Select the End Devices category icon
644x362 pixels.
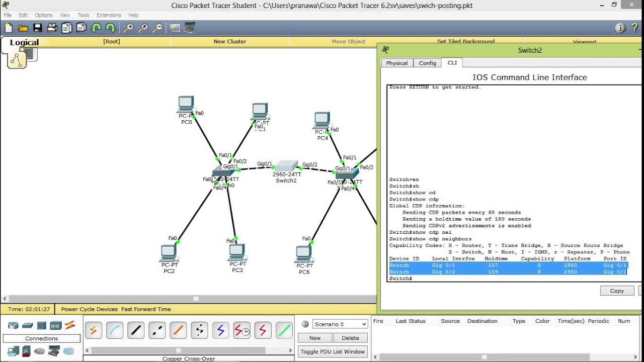(x=13, y=351)
